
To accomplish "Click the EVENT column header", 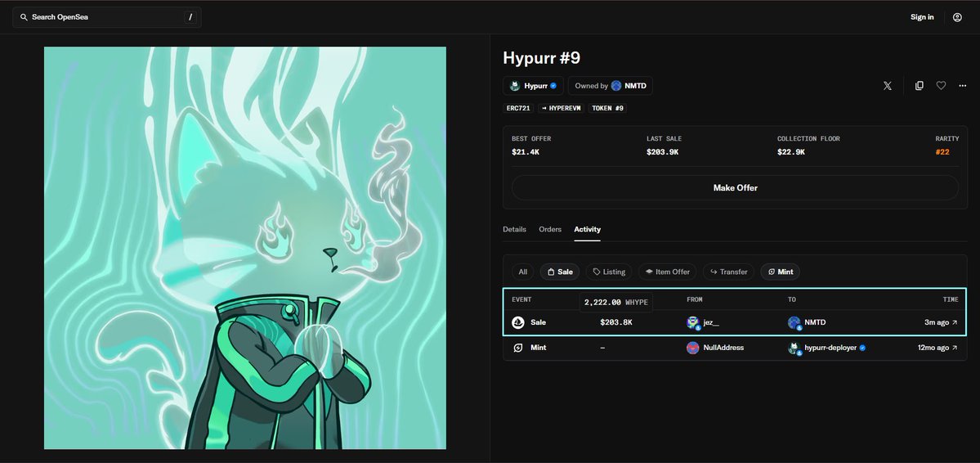I will click(521, 299).
